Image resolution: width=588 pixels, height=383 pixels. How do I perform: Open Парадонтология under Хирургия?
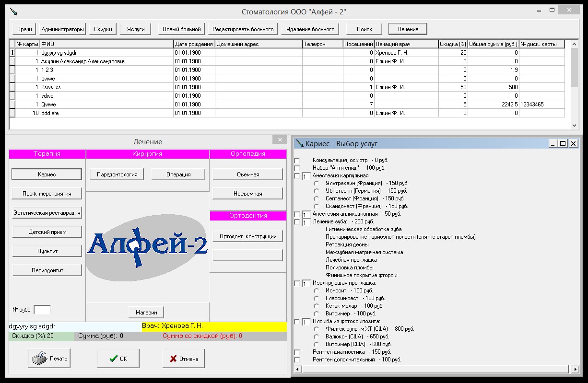click(x=117, y=174)
